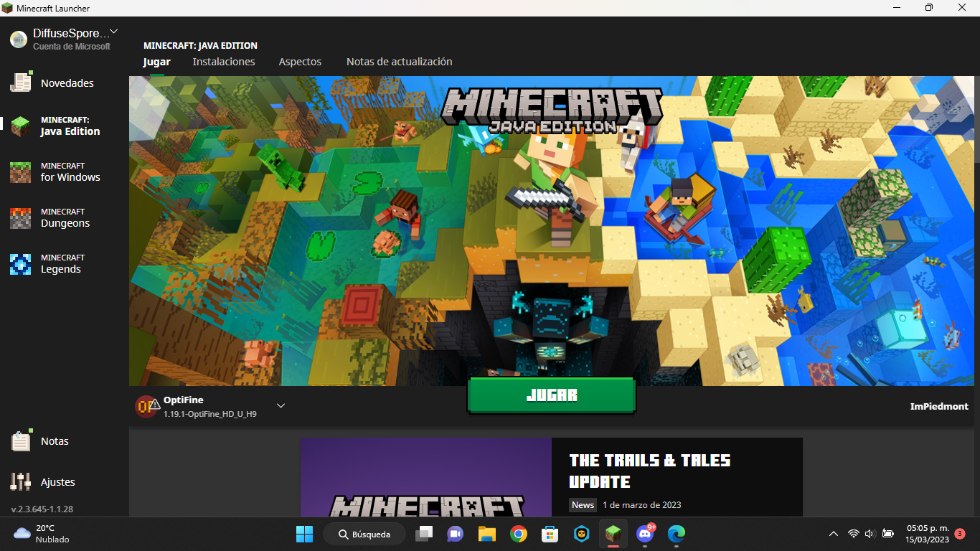
Task: Click the Búsqueda taskbar search box
Action: pyautogui.click(x=364, y=534)
